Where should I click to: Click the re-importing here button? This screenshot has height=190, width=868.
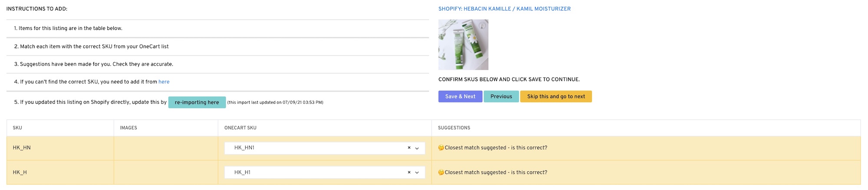click(x=197, y=102)
